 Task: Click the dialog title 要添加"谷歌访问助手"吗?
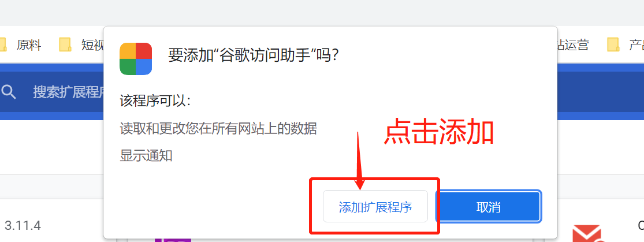point(254,55)
